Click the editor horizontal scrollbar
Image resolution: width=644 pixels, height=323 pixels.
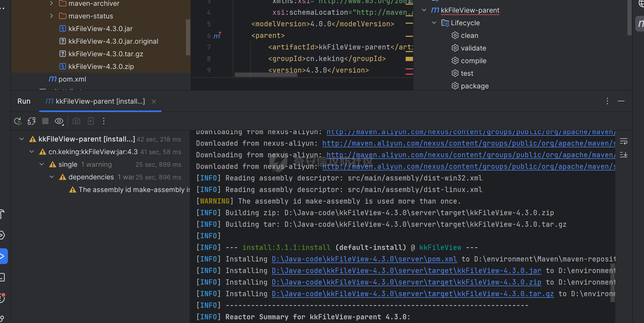(x=266, y=75)
